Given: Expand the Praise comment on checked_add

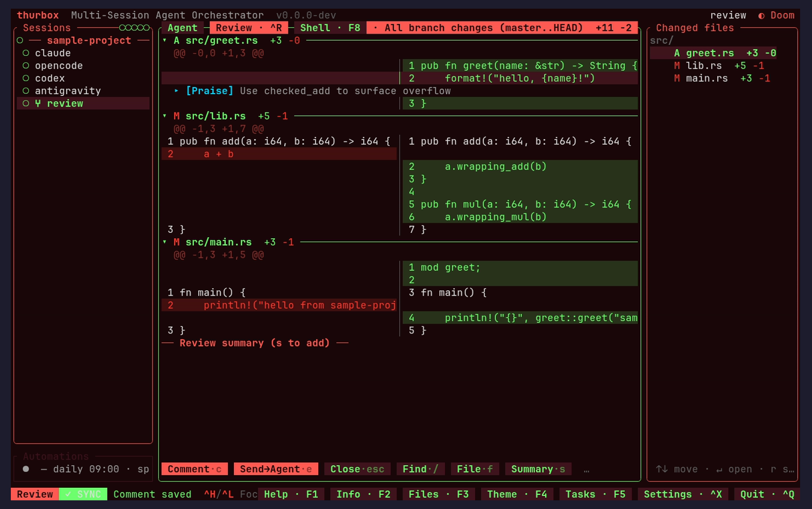Looking at the screenshot, I should pos(176,91).
